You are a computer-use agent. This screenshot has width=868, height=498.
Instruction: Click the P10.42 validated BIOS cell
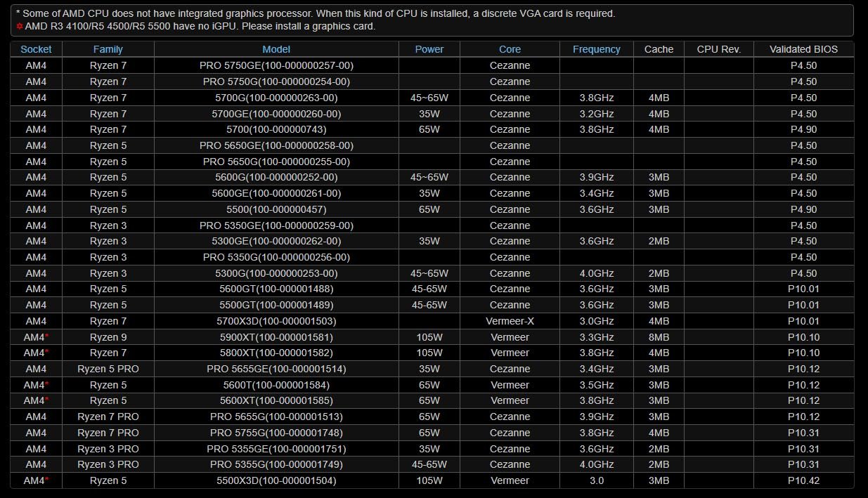[803, 480]
